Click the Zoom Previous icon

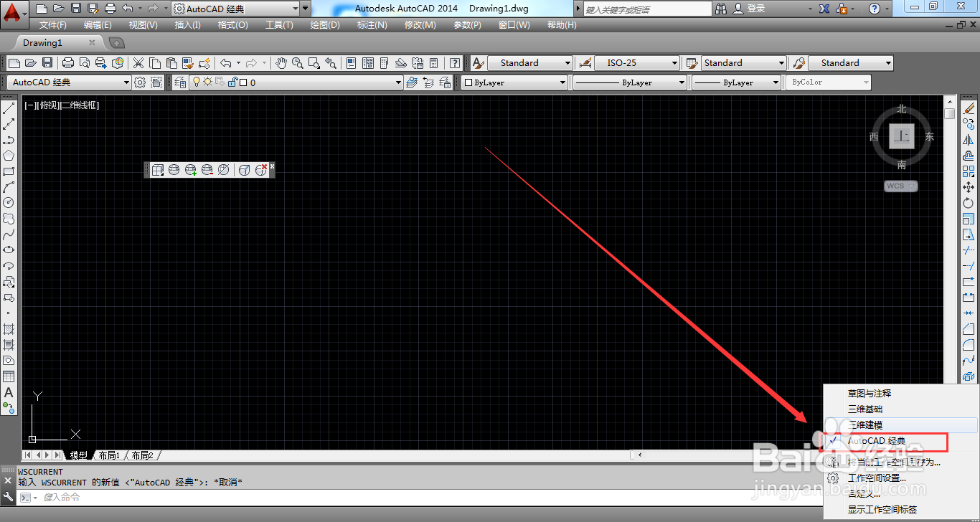[x=331, y=63]
